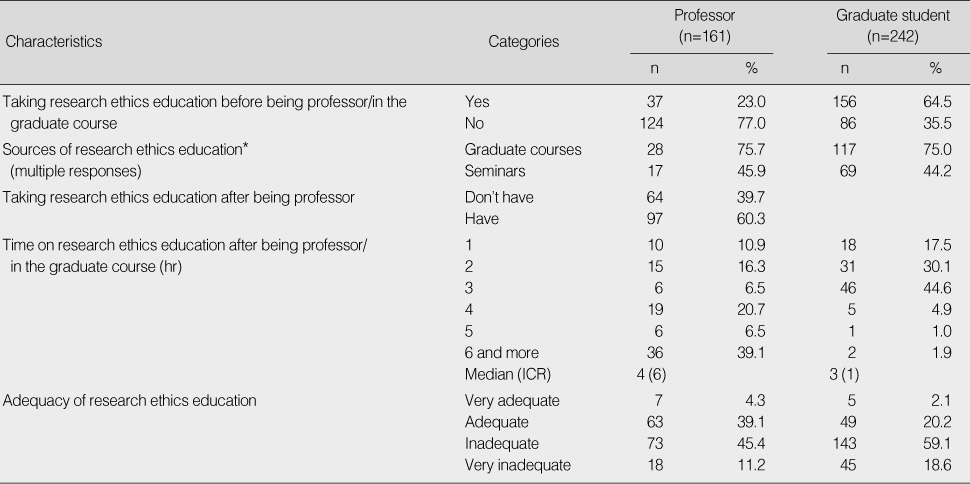The image size is (970, 484).
Task: Click the Have row value 97
Action: 655,219
